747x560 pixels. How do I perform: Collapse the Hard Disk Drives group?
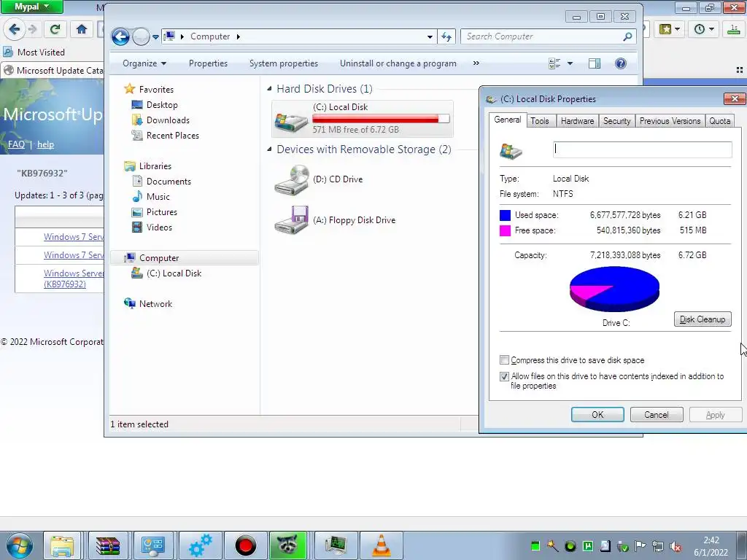[x=270, y=88]
